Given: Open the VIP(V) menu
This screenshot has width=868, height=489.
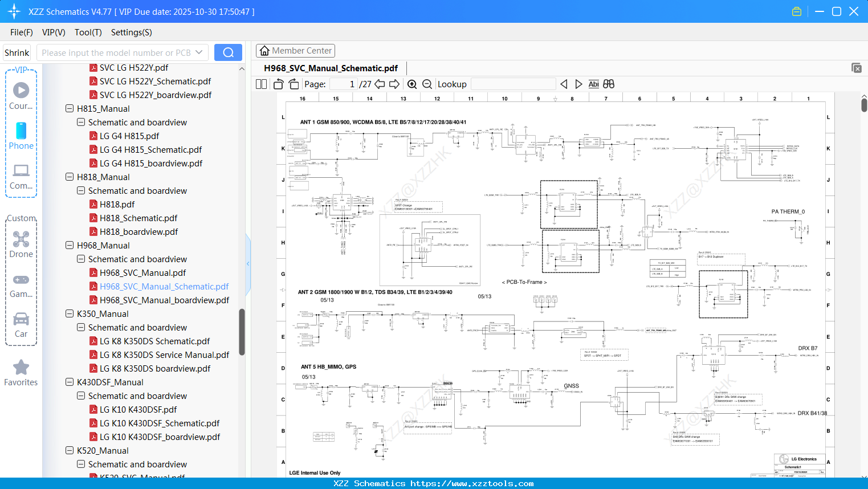Looking at the screenshot, I should [x=53, y=32].
